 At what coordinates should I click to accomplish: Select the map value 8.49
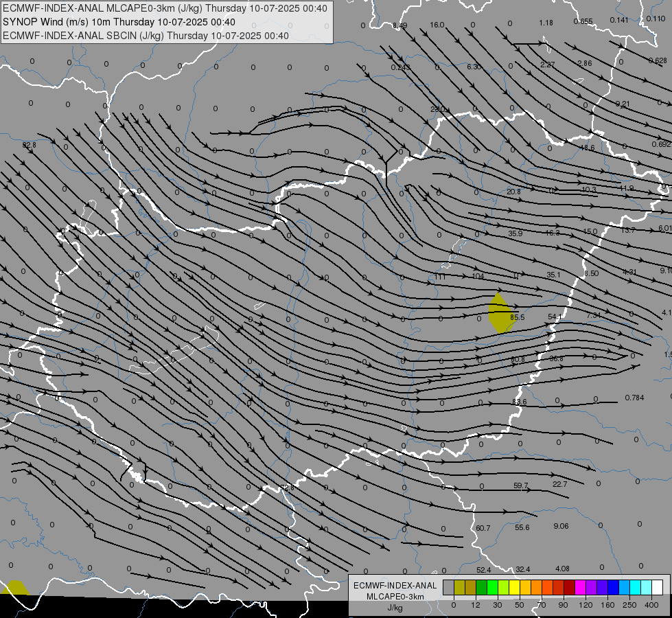click(x=400, y=25)
